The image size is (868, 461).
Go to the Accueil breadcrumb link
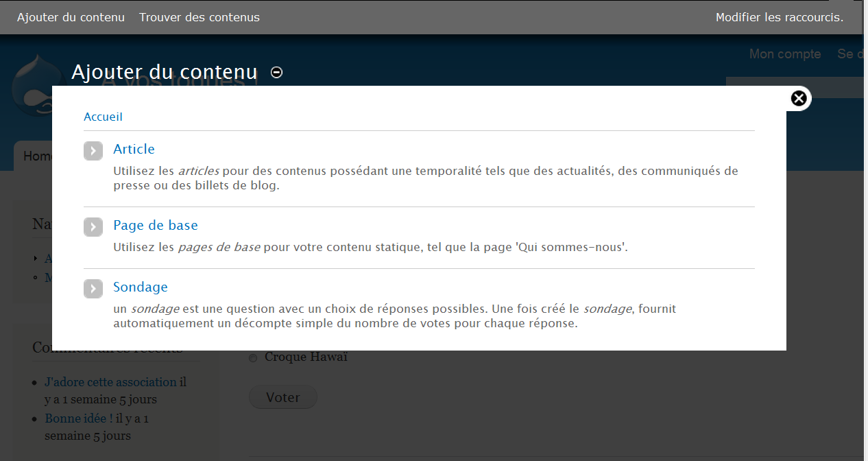(x=103, y=117)
